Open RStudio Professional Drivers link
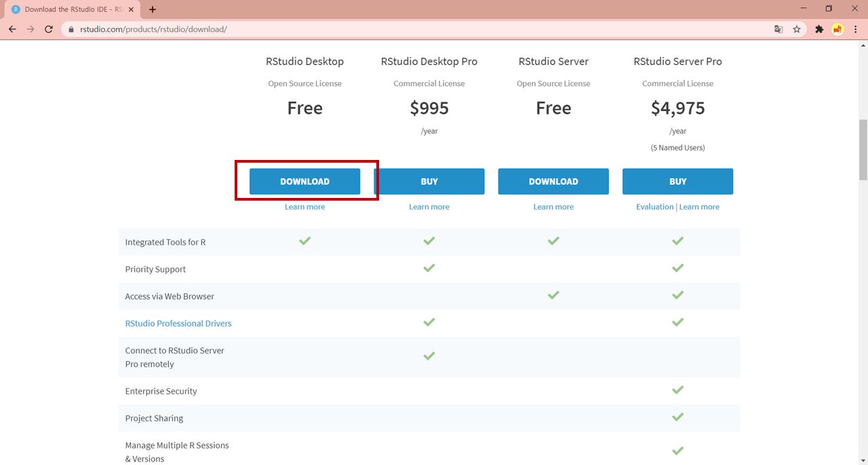The height and width of the screenshot is (465, 868). pyautogui.click(x=178, y=323)
